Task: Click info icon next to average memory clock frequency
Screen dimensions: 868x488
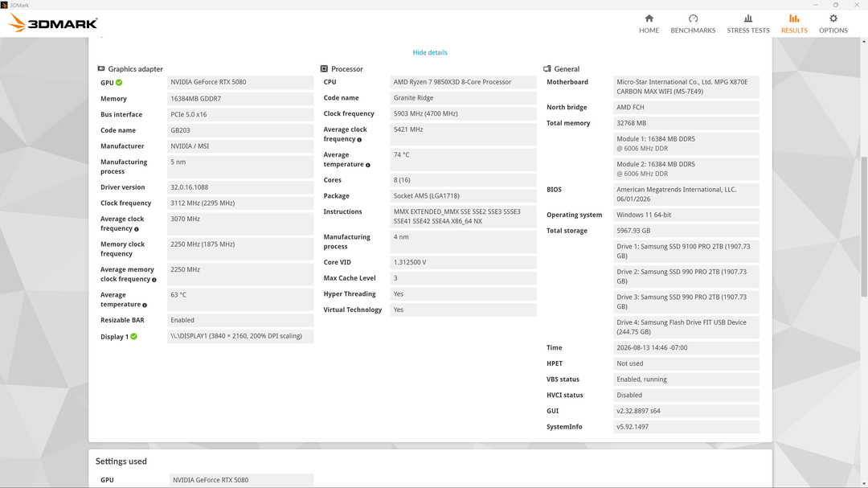Action: [154, 280]
